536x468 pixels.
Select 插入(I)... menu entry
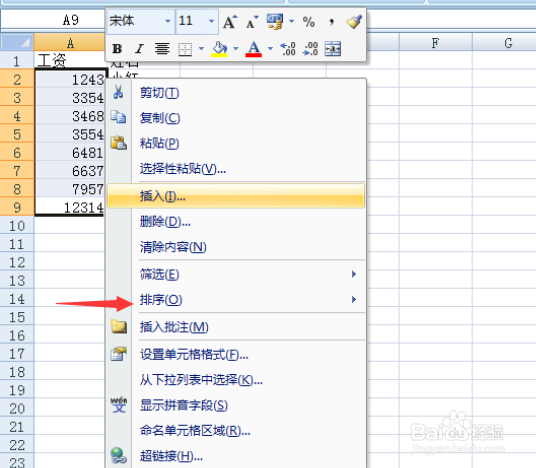236,196
